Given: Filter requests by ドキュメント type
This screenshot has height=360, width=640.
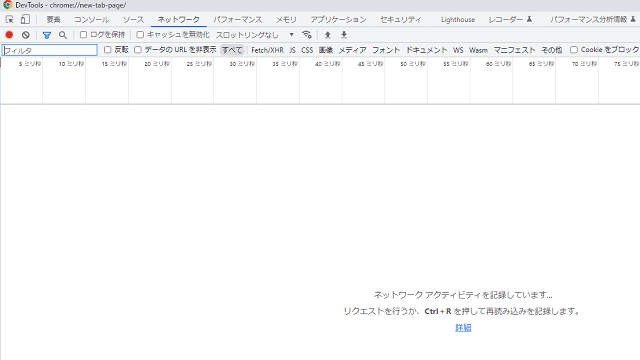Looking at the screenshot, I should pos(427,50).
